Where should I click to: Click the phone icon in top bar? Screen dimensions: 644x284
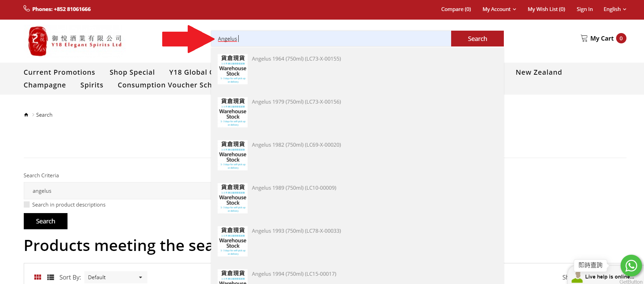click(27, 9)
